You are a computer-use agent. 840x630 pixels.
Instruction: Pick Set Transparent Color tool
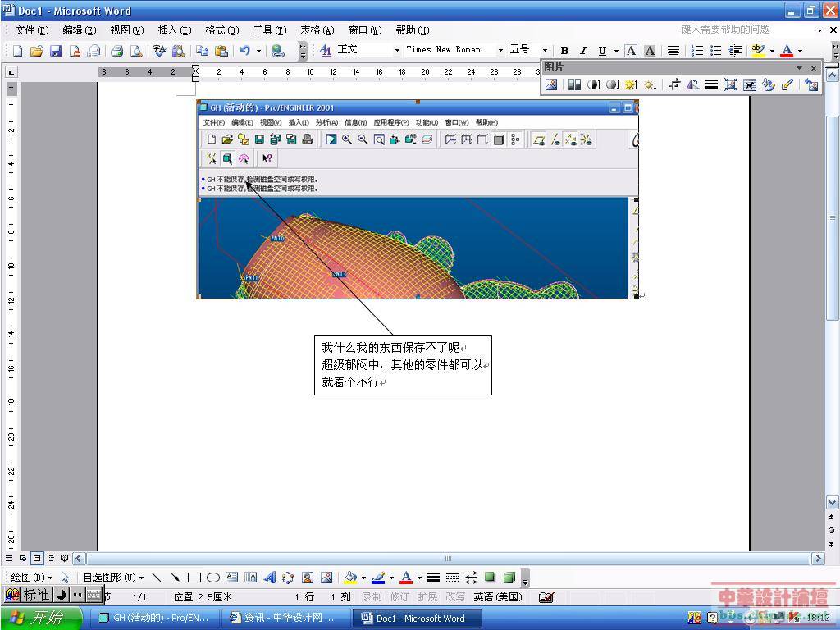(787, 84)
